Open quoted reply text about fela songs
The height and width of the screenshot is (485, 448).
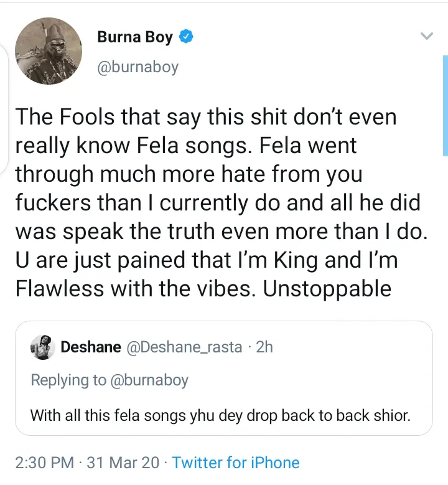(x=220, y=415)
